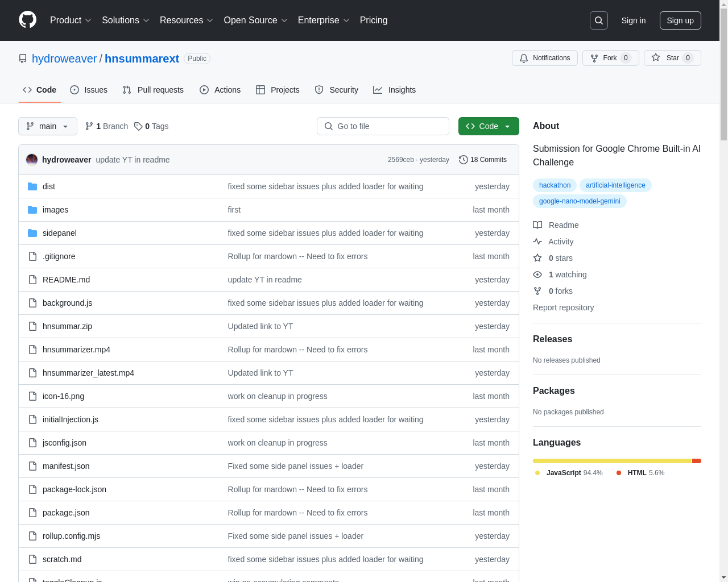
Task: Click the JavaScript 94.4% language entry
Action: (x=569, y=473)
